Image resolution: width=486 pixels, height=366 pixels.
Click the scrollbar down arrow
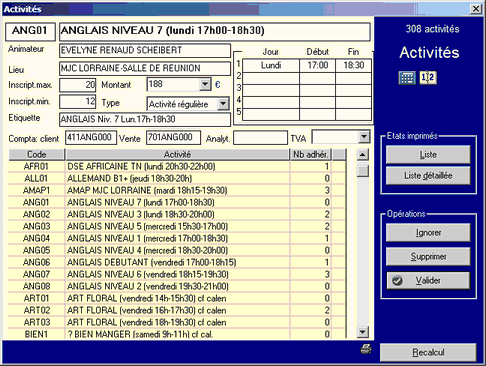pyautogui.click(x=363, y=332)
